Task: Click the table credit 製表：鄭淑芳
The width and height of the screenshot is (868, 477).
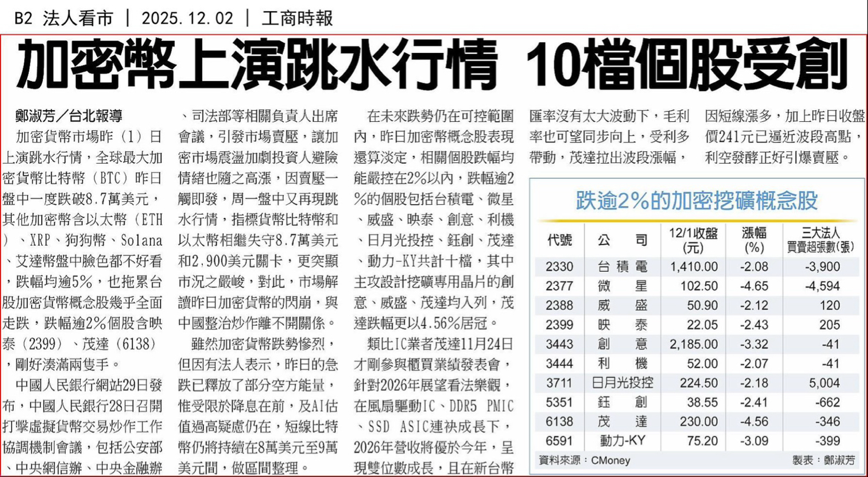Action: 823,459
